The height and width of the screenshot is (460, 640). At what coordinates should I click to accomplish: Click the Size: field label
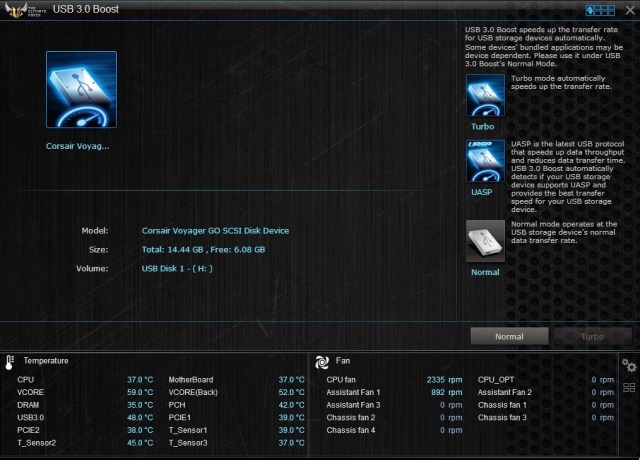point(98,249)
